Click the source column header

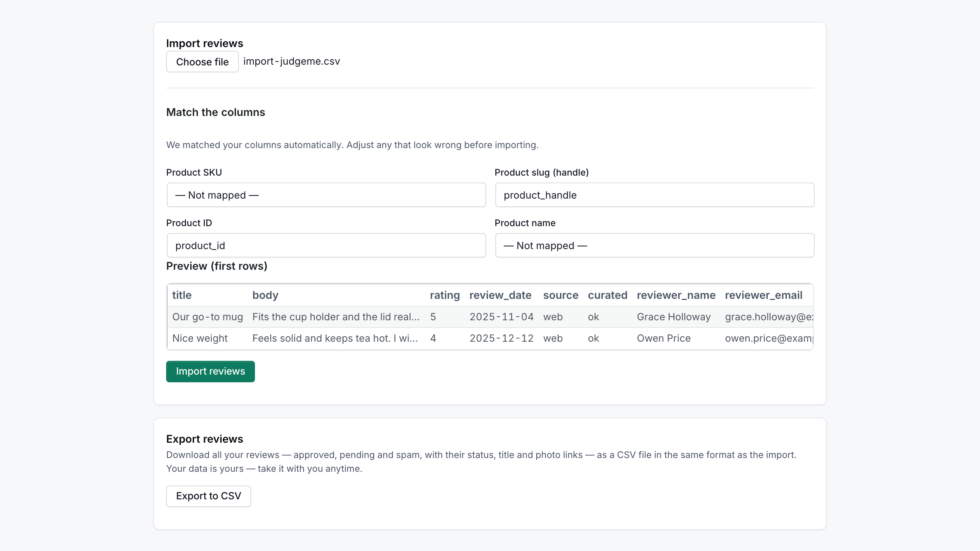coord(561,295)
